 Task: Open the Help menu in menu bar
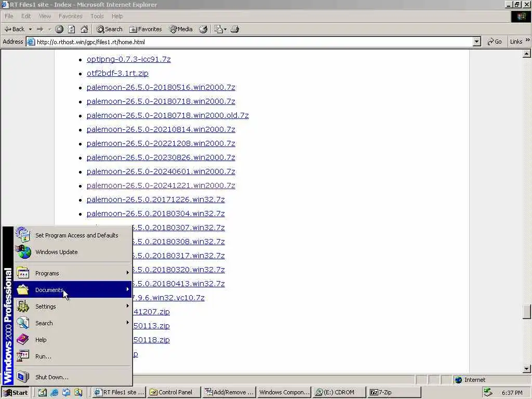117,16
